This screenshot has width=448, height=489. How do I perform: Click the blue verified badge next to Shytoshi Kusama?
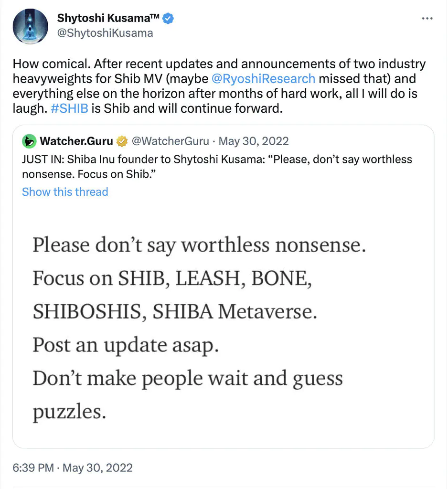click(x=168, y=19)
